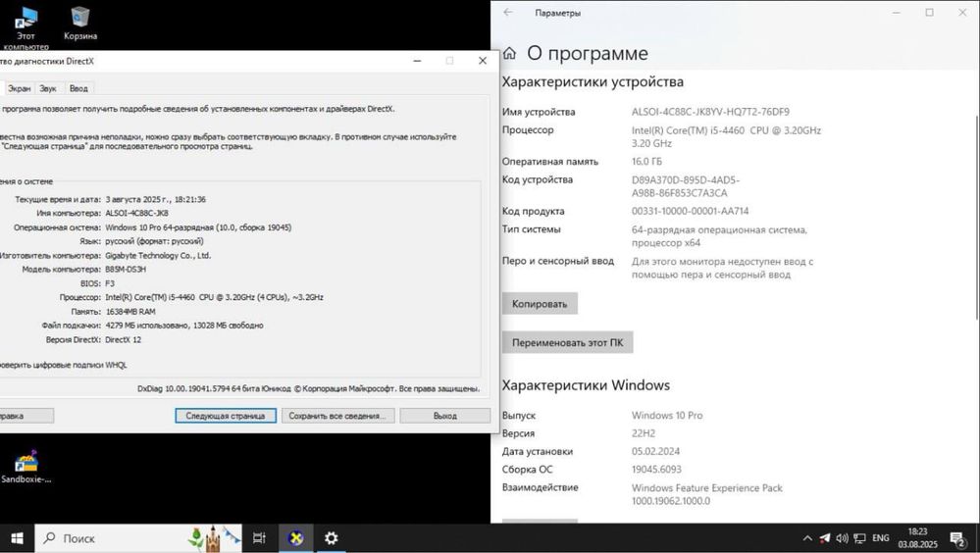Click the Intel Core i5-4460 value in Параметры
The width and height of the screenshot is (980, 553).
tap(726, 137)
